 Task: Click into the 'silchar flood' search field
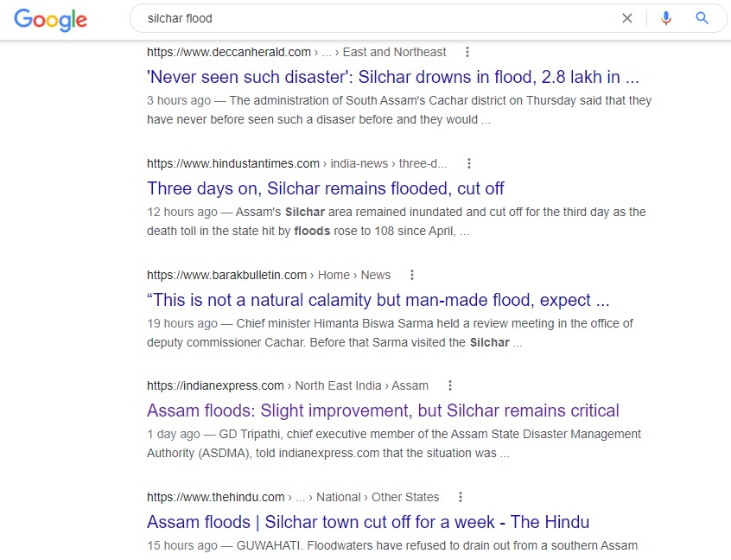click(x=373, y=18)
